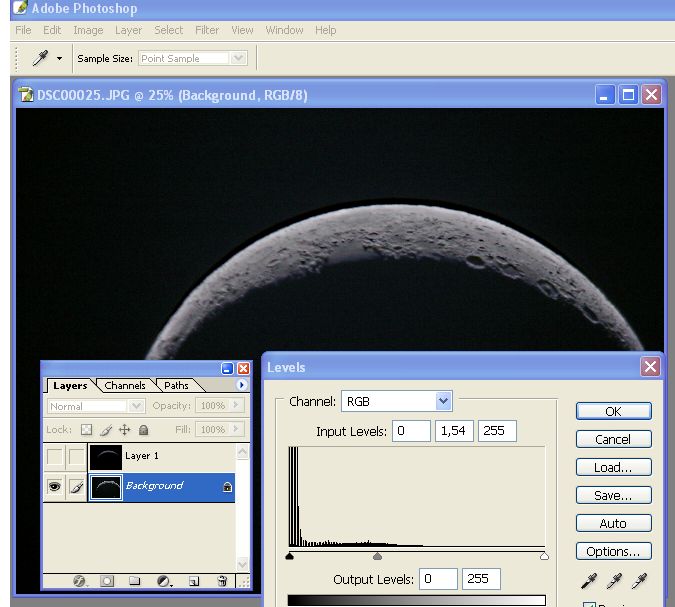This screenshot has height=607, width=675.
Task: Open the layer Fill slider arrow
Action: click(x=235, y=429)
